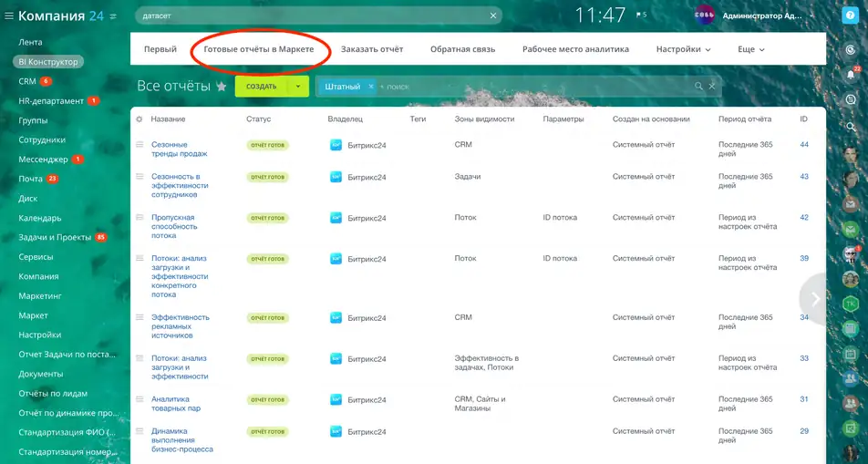Open the Обратная связь tab
Image resolution: width=868 pixels, height=464 pixels.
click(463, 49)
